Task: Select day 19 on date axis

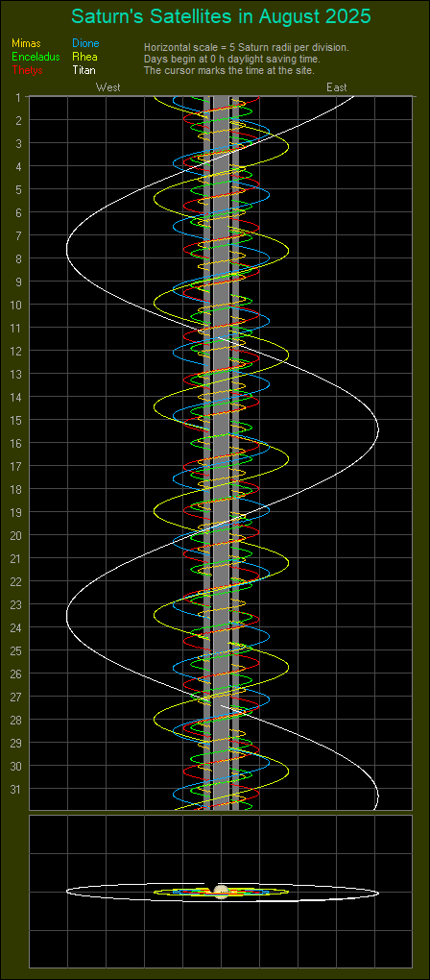Action: [x=17, y=512]
